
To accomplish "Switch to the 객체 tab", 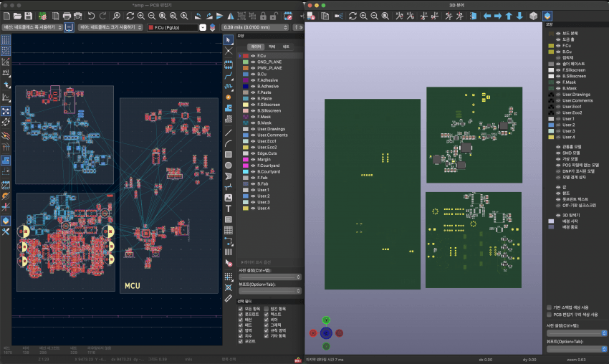I will point(272,47).
